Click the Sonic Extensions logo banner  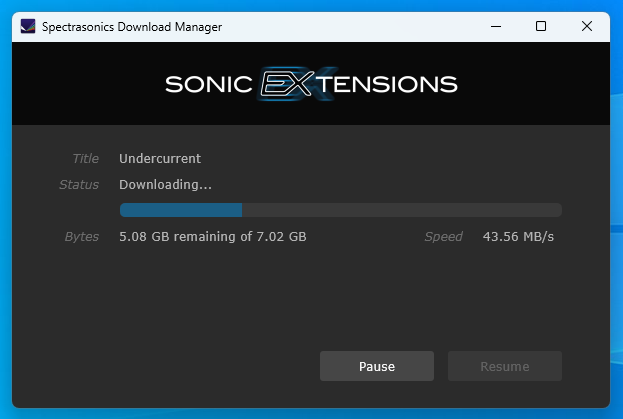[x=311, y=84]
